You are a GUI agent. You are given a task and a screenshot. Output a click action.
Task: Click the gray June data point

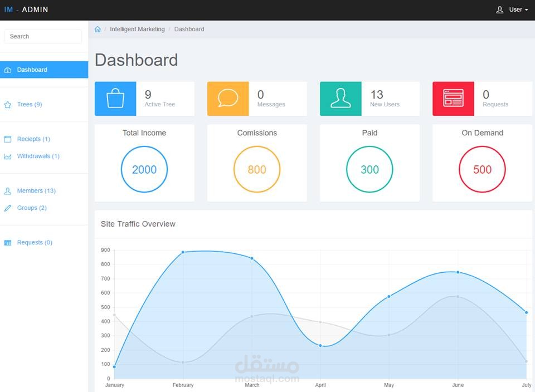(458, 297)
